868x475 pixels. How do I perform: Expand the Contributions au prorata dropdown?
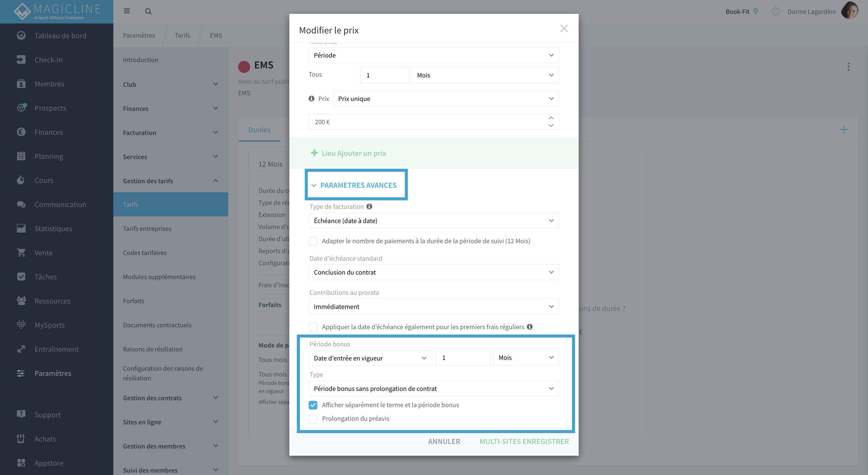(x=434, y=307)
